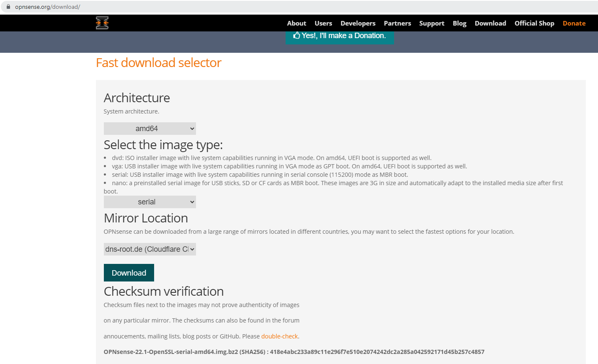Click the padlock icon in address bar
Image resolution: width=598 pixels, height=364 pixels.
[8, 7]
